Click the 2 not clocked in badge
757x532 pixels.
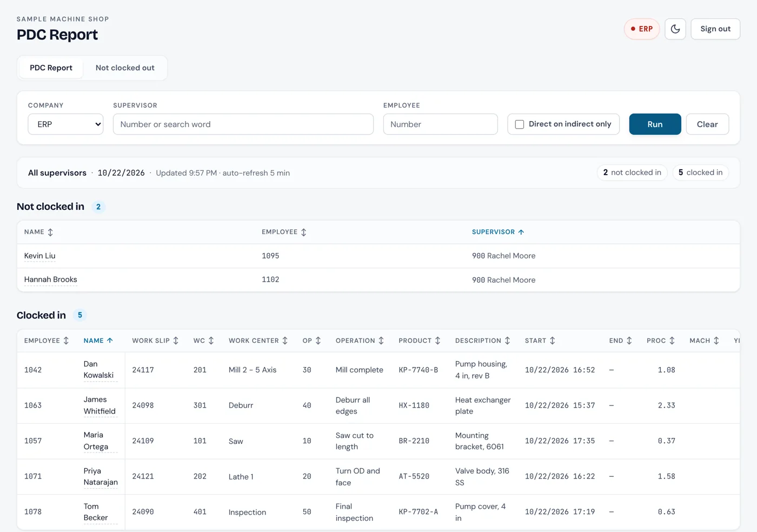click(632, 172)
